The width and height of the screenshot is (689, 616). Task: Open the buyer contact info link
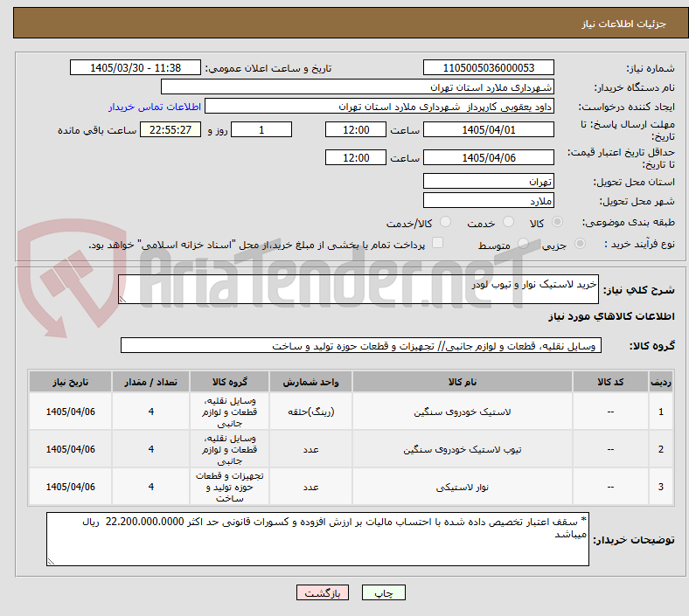(155, 107)
